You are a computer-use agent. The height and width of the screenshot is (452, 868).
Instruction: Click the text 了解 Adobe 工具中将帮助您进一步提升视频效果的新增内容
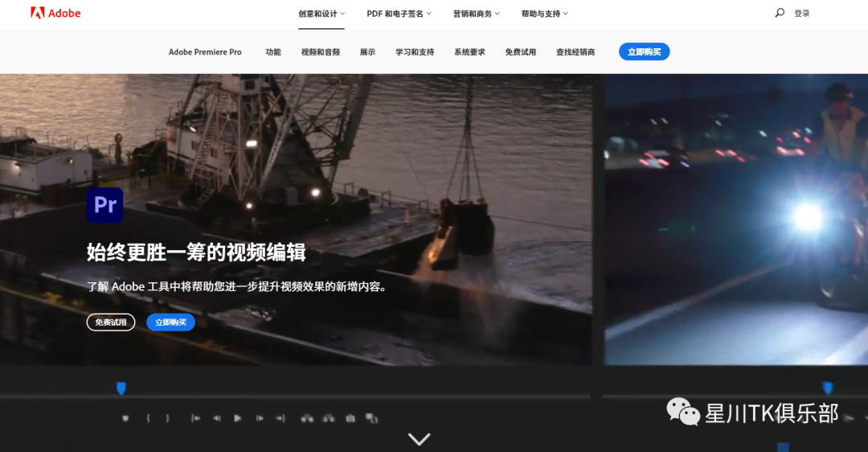236,286
